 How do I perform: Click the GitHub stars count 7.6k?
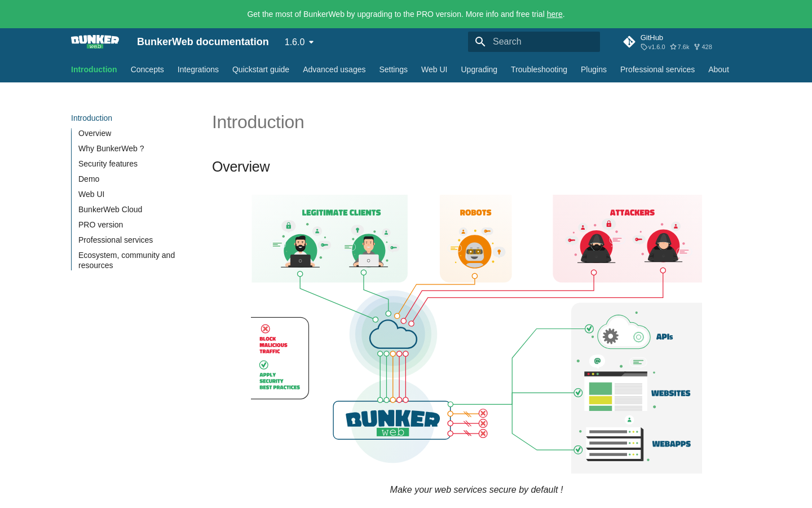679,47
